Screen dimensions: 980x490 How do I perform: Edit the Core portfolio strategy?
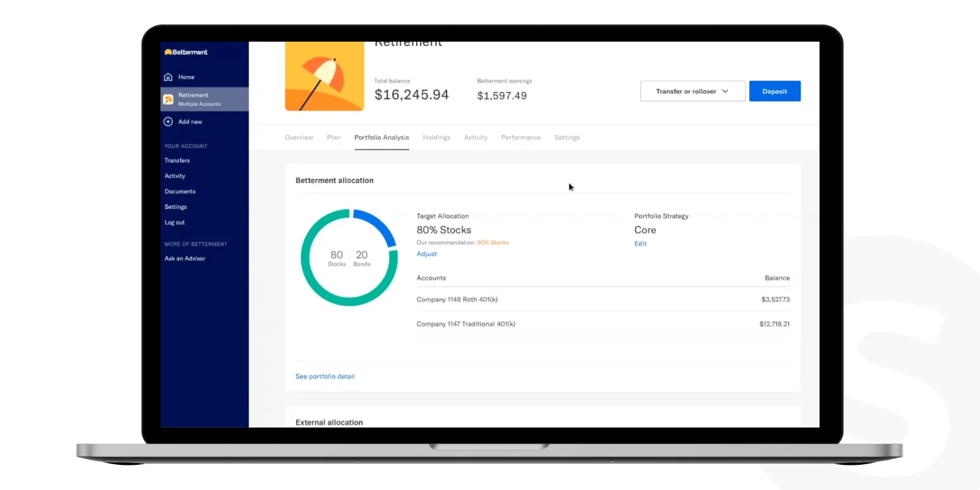point(641,243)
